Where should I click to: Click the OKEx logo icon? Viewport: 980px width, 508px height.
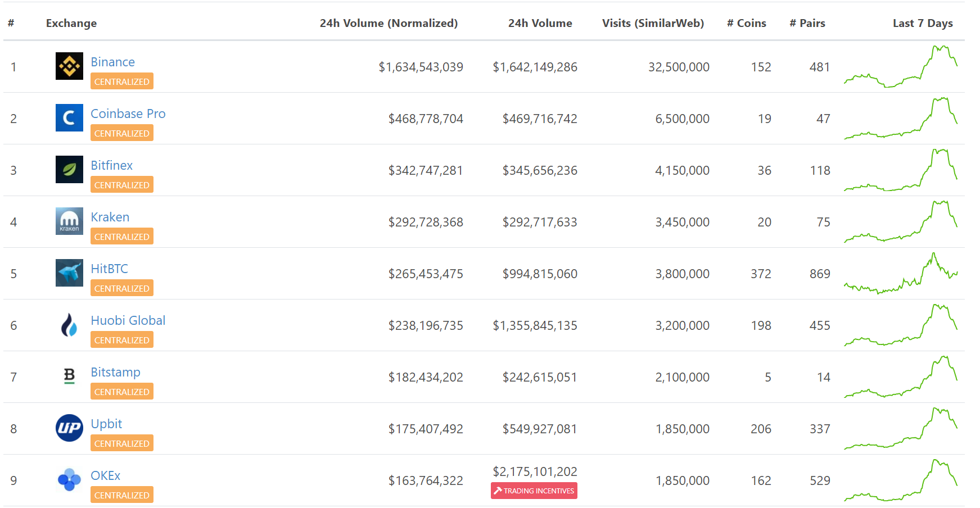click(69, 480)
